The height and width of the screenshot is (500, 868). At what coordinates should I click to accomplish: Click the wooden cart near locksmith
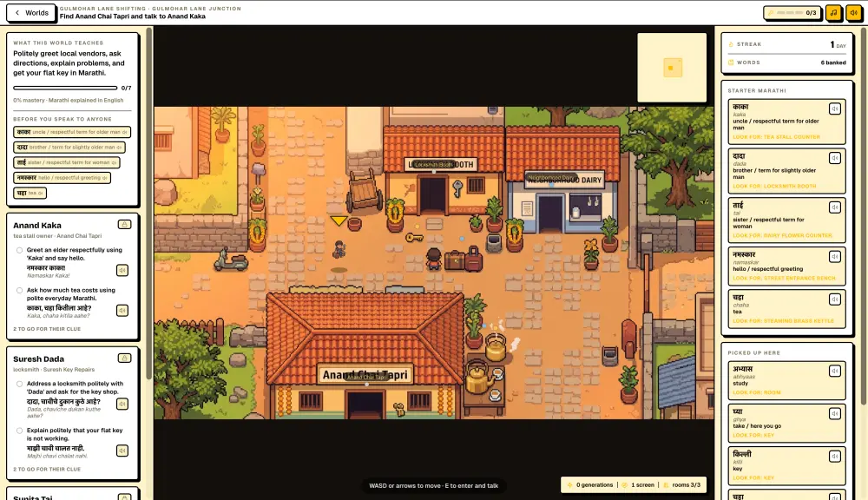(365, 189)
